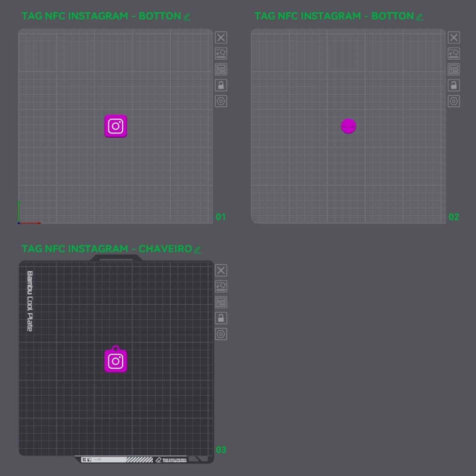Click the plate number 02 label

click(x=454, y=217)
